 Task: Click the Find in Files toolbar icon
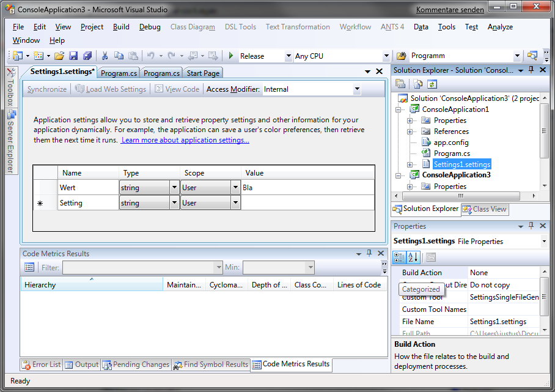402,56
